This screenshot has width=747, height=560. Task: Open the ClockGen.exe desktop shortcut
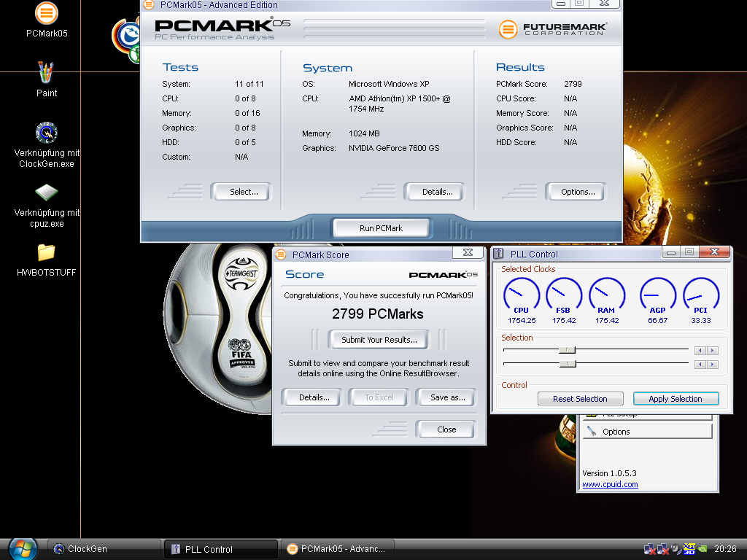coord(46,145)
